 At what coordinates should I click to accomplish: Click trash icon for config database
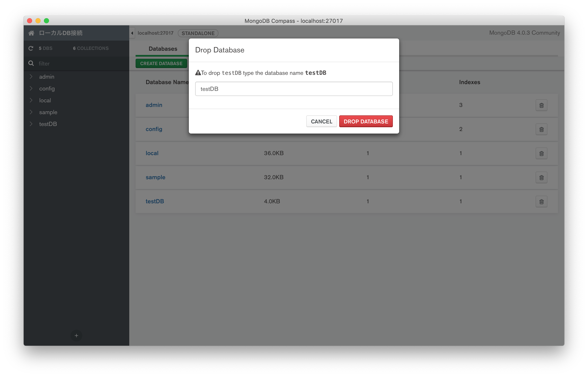click(x=541, y=129)
